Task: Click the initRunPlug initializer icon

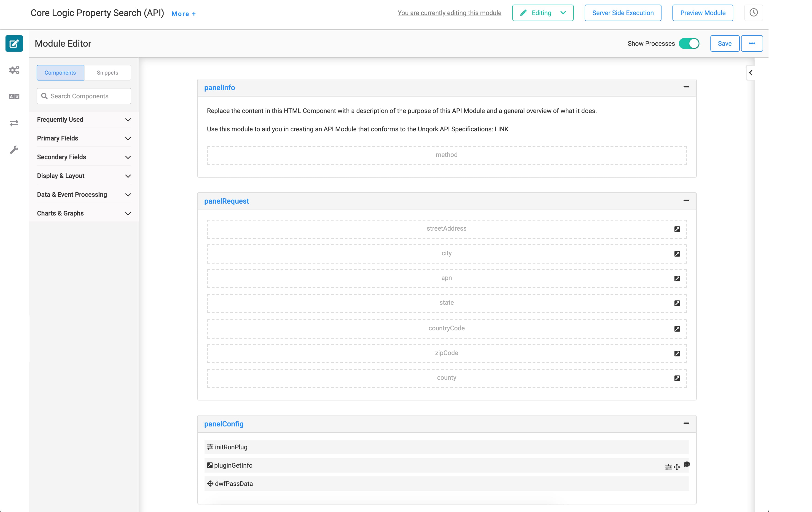Action: click(x=210, y=447)
